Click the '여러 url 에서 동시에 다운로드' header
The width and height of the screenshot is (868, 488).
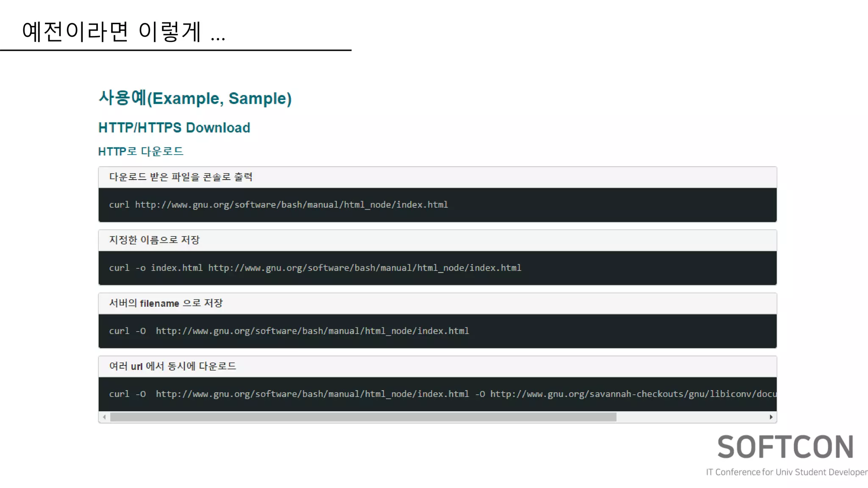(x=172, y=366)
